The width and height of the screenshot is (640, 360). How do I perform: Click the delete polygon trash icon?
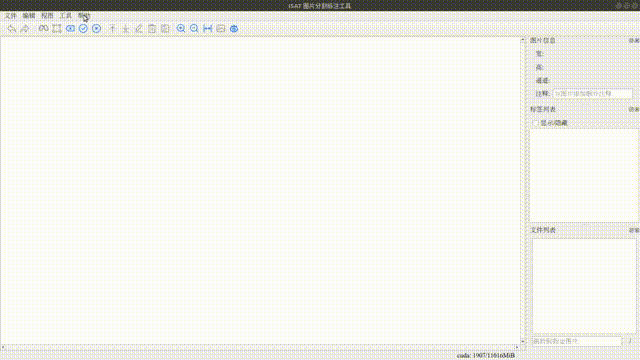tap(152, 29)
